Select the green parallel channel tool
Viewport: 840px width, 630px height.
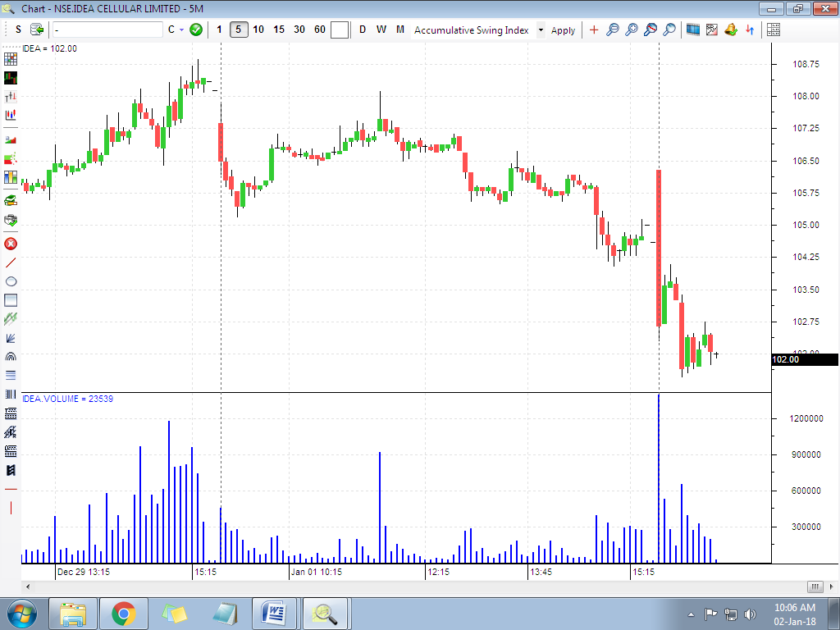[10, 319]
